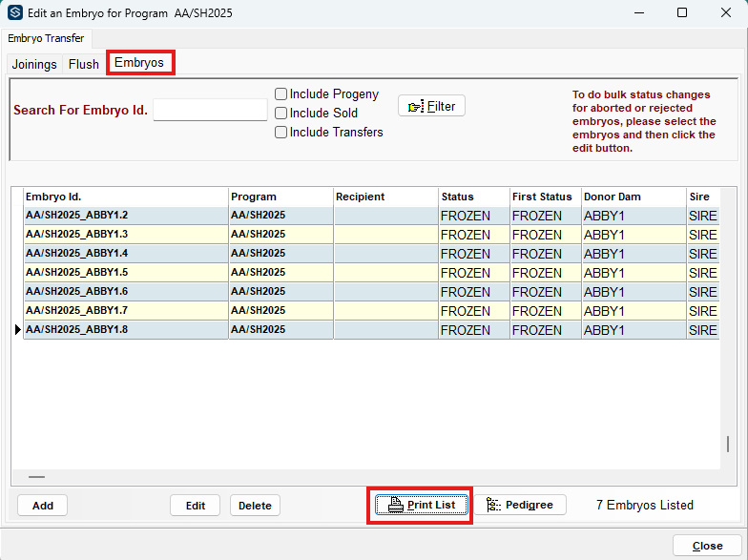Switch to the Flush tab
748x560 pixels.
[x=84, y=64]
